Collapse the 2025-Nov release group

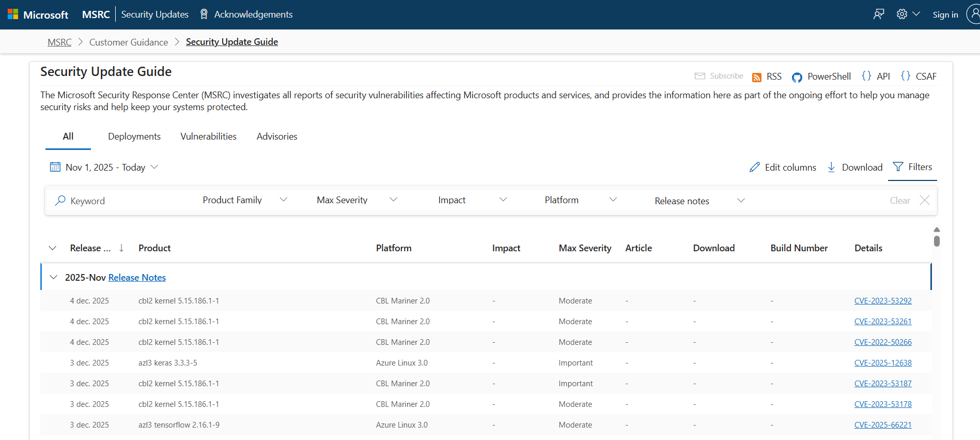[53, 278]
